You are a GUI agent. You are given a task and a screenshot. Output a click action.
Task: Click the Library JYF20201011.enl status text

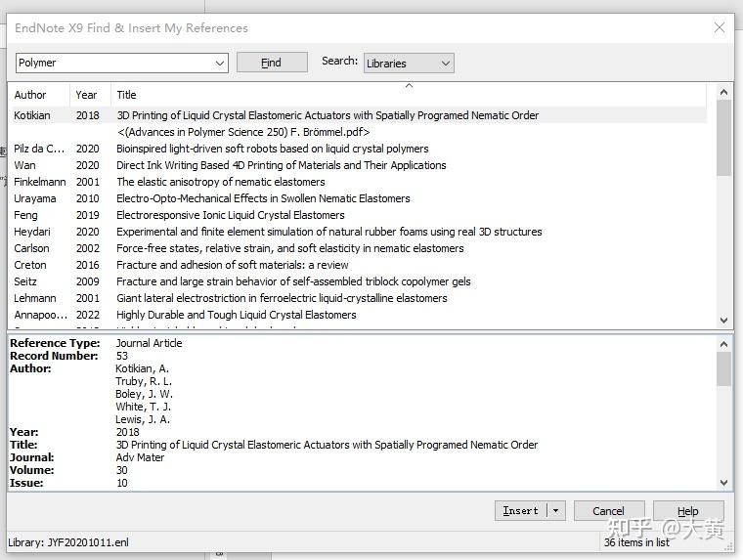pos(68,542)
